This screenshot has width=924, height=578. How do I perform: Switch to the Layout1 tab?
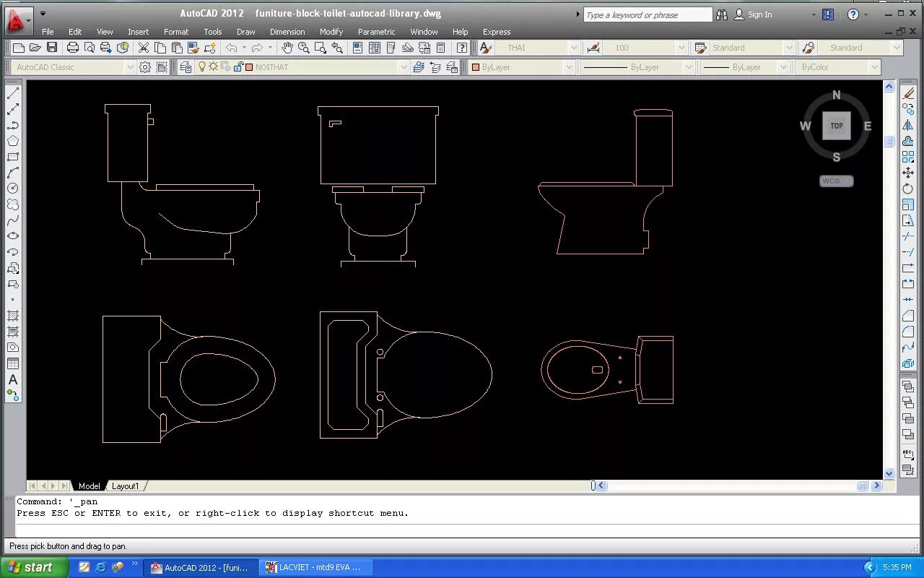[x=126, y=486]
